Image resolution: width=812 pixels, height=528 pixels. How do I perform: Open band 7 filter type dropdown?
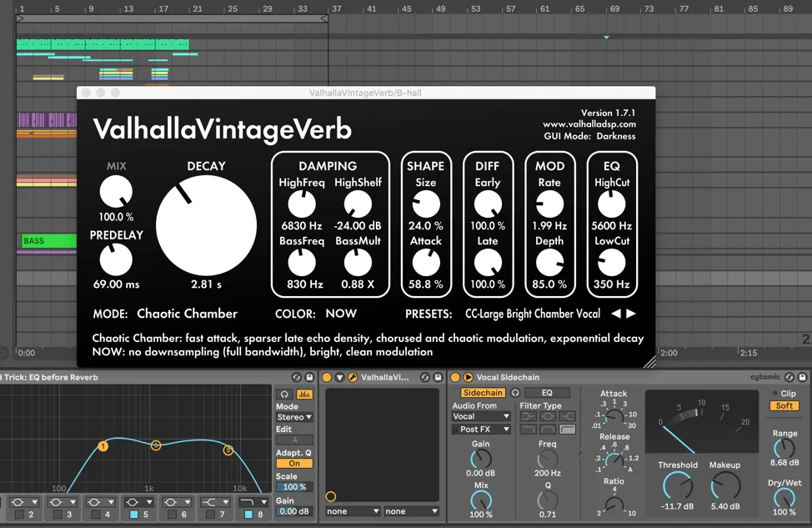(x=215, y=502)
